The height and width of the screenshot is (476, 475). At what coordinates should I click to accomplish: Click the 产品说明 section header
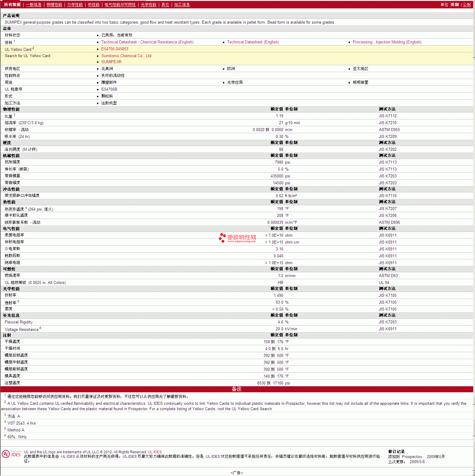tap(11, 16)
